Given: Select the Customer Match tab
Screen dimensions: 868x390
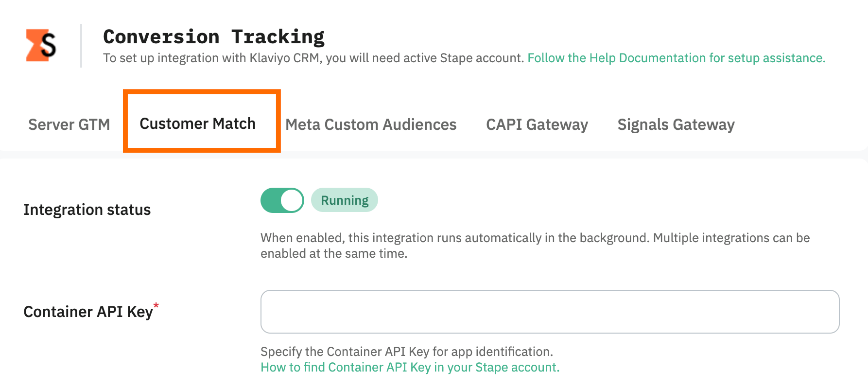Looking at the screenshot, I should [x=198, y=124].
